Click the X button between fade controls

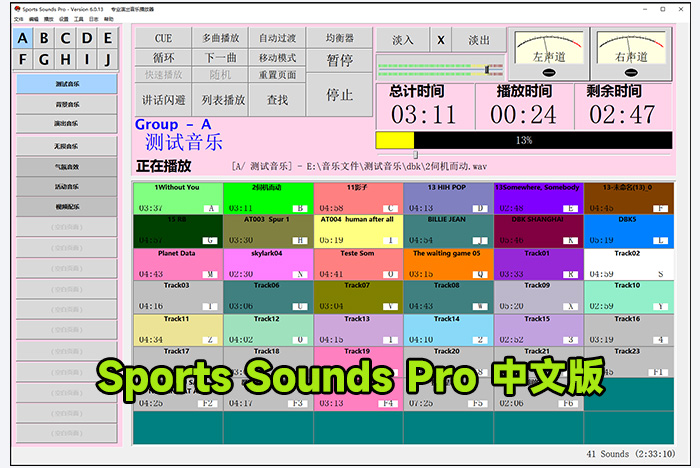point(441,40)
